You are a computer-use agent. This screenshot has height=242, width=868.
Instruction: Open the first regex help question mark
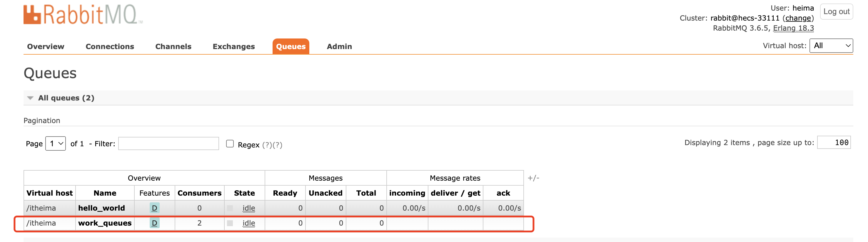click(x=267, y=145)
